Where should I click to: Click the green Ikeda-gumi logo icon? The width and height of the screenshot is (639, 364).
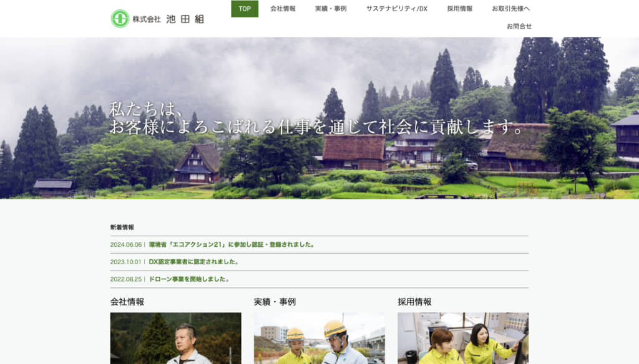pyautogui.click(x=120, y=19)
